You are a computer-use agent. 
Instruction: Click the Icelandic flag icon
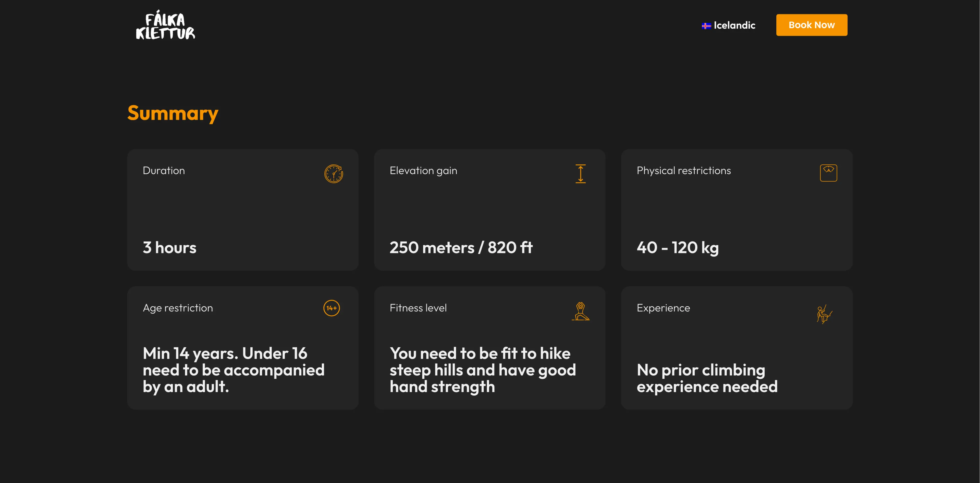pos(706,26)
